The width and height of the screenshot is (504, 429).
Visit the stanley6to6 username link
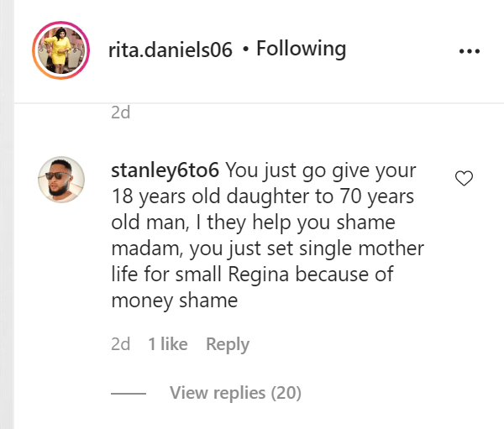tap(165, 170)
